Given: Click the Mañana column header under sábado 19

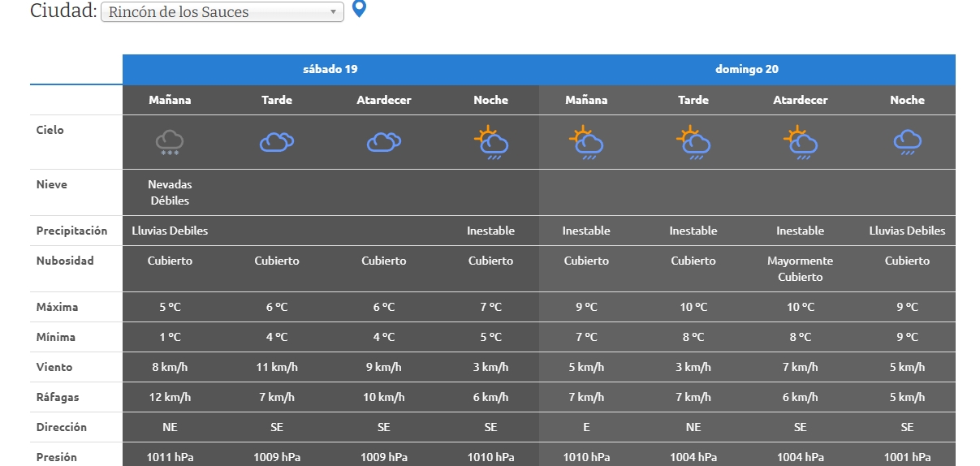Looking at the screenshot, I should coord(170,100).
